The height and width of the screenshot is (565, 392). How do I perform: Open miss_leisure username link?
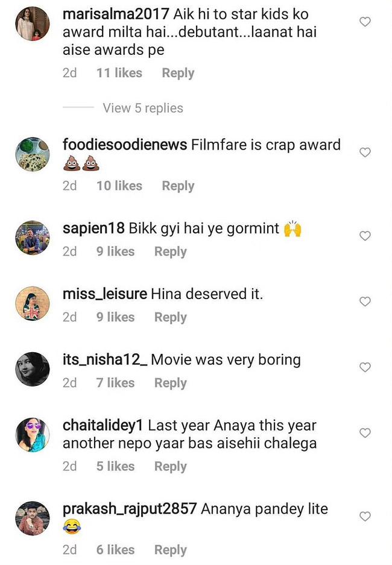tap(105, 294)
